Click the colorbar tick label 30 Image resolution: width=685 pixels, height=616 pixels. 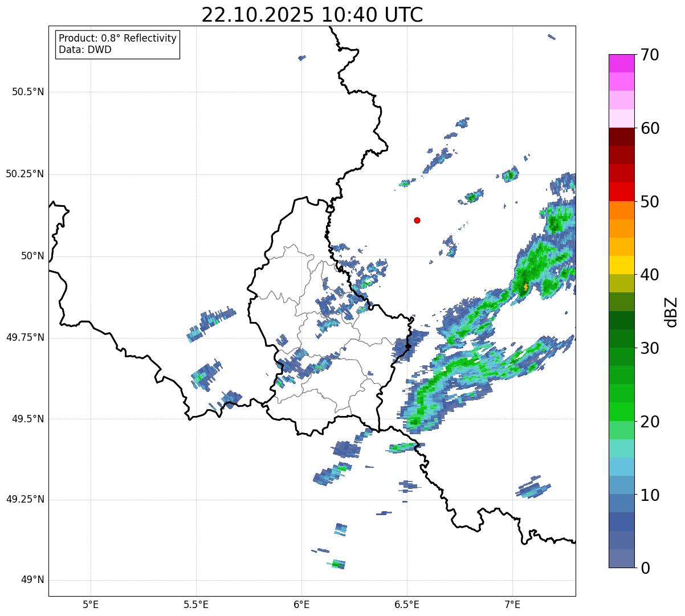tap(650, 348)
